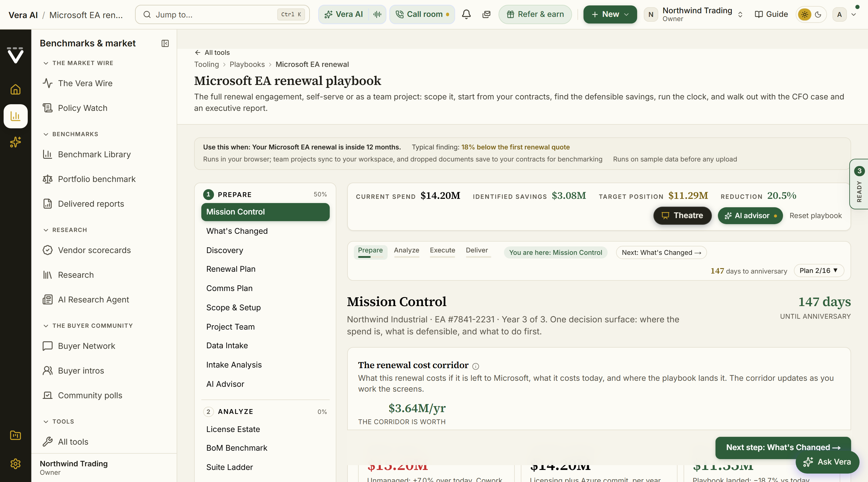Open AI Research Agent
This screenshot has height=482, width=868.
pyautogui.click(x=104, y=299)
